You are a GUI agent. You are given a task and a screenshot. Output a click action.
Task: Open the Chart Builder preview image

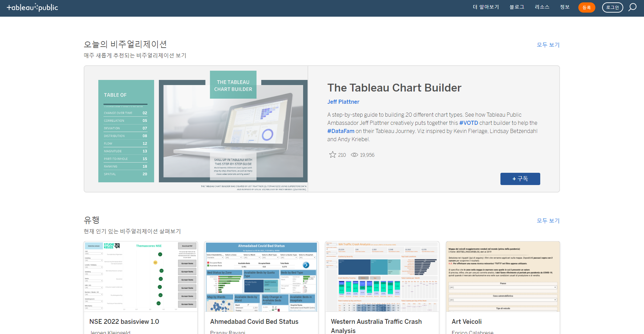point(196,129)
